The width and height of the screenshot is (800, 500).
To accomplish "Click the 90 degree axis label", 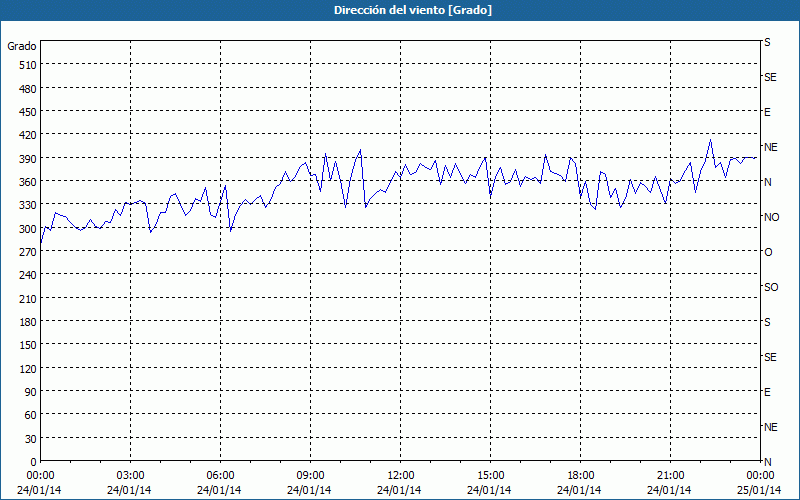I will (x=31, y=392).
